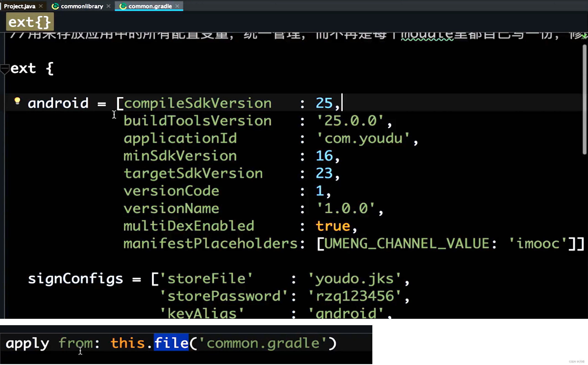Click the underlined moudle word in comment
The height and width of the screenshot is (365, 588).
click(x=427, y=36)
